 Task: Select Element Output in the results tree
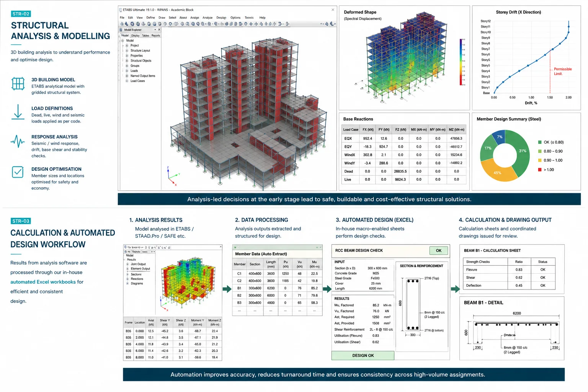pos(140,269)
